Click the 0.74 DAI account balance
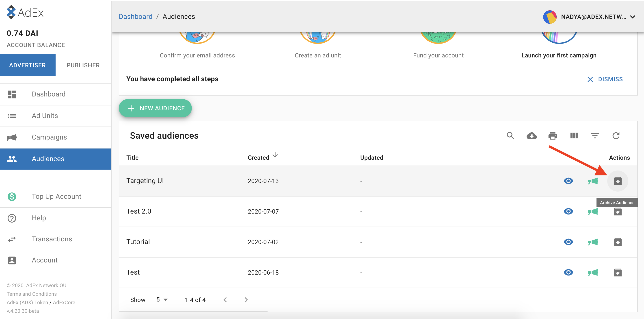 [x=22, y=33]
